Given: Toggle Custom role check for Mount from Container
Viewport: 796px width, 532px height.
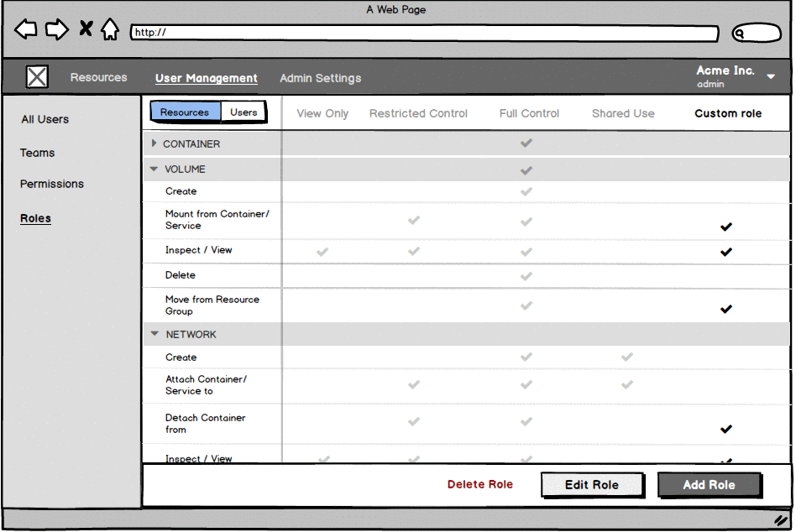Looking at the screenshot, I should 726,227.
